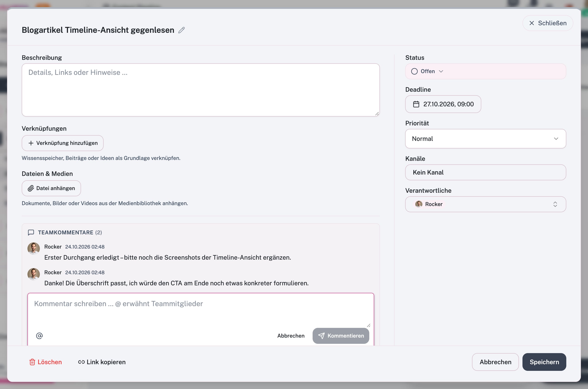Submit comment with Kommentieren button

tap(341, 336)
